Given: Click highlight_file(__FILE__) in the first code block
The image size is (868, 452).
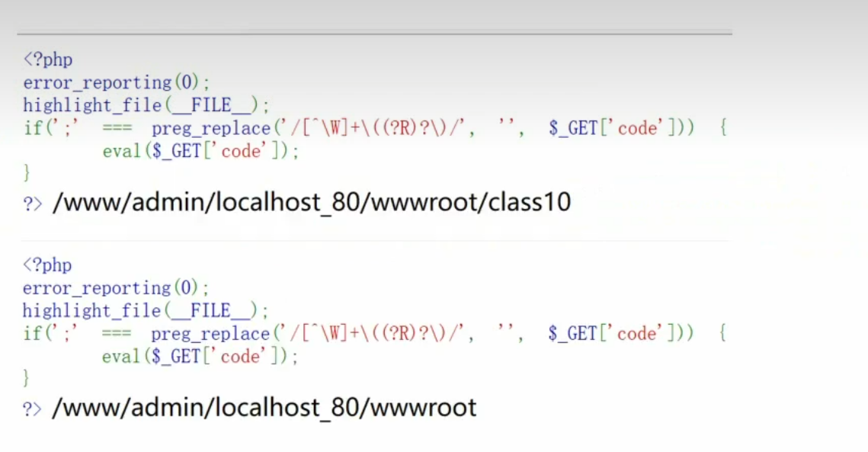Looking at the screenshot, I should pyautogui.click(x=146, y=105).
